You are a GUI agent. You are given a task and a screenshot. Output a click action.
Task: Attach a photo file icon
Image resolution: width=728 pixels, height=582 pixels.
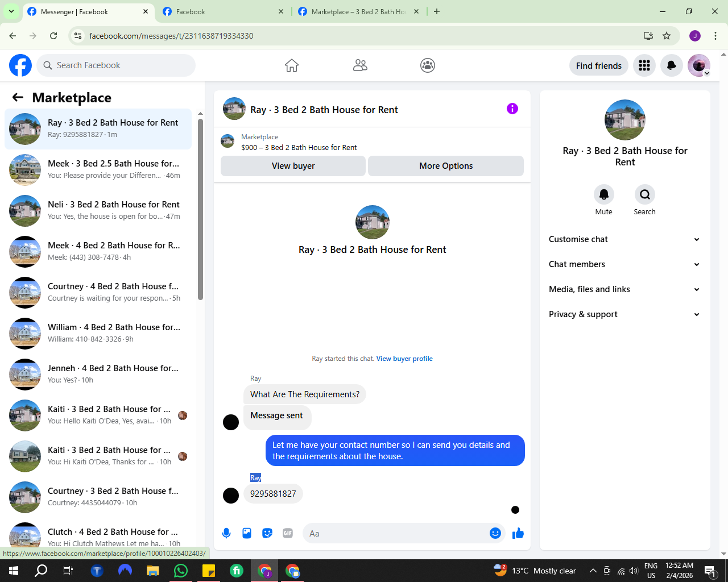247,533
